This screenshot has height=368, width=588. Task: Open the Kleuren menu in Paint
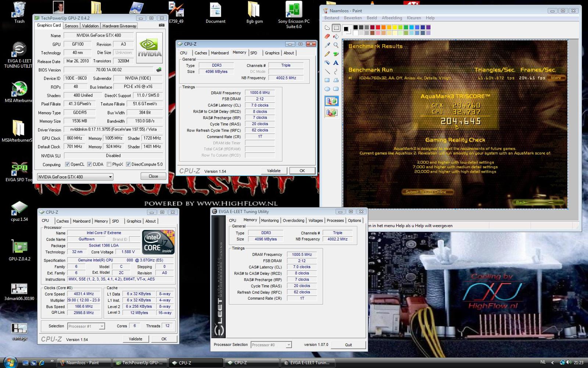tap(414, 18)
